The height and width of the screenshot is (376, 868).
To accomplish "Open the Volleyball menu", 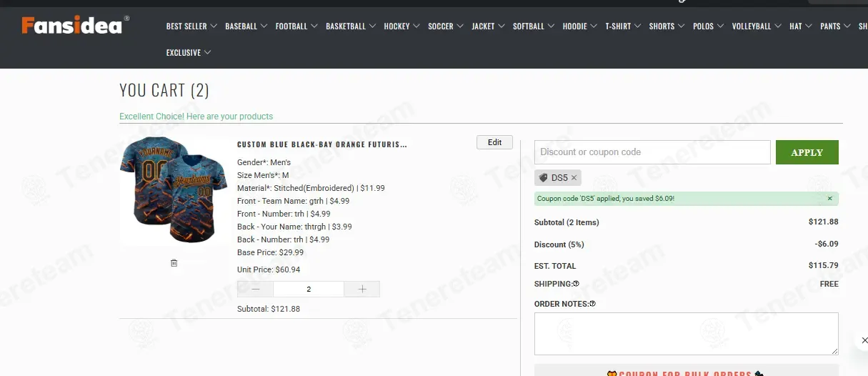I will coord(756,26).
